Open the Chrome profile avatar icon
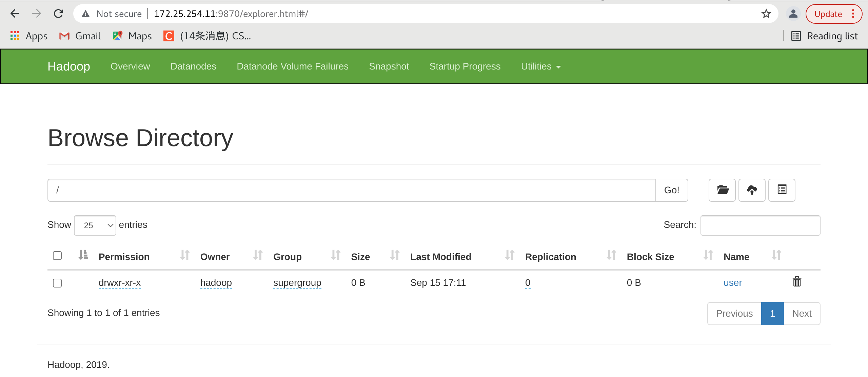This screenshot has height=377, width=868. 793,14
